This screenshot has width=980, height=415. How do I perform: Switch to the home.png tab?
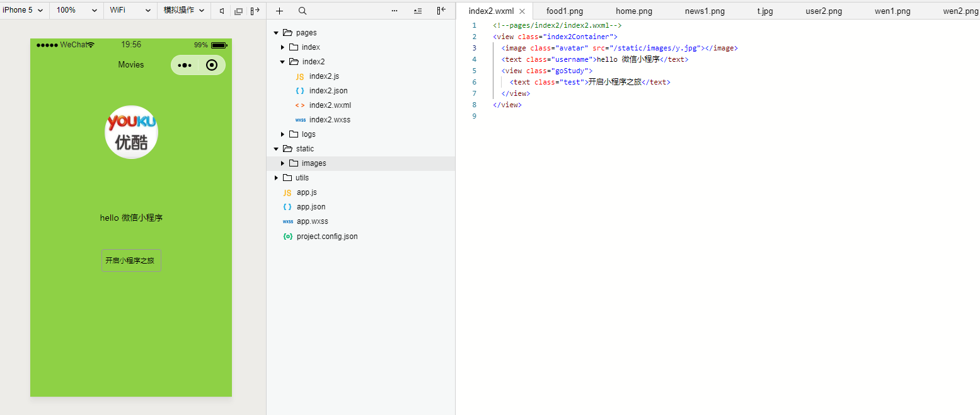634,11
